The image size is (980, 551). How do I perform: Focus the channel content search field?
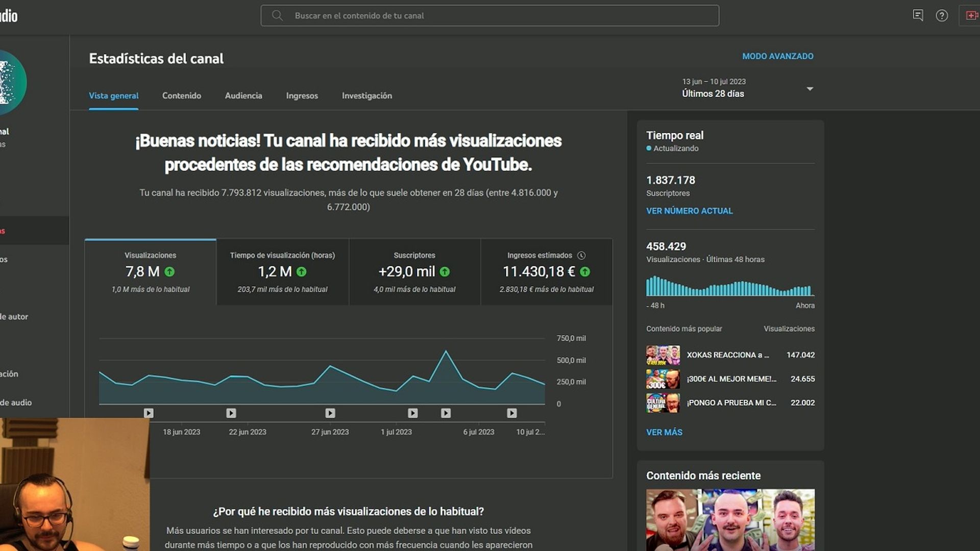pos(490,15)
